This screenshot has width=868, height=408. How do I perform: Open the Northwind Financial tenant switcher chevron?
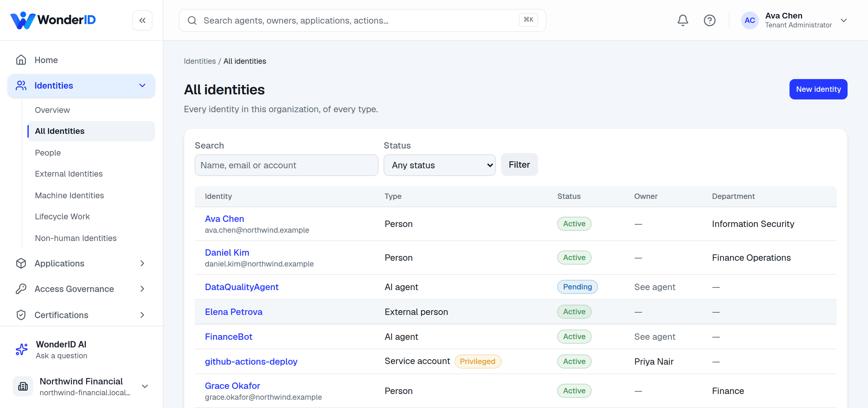coord(145,386)
